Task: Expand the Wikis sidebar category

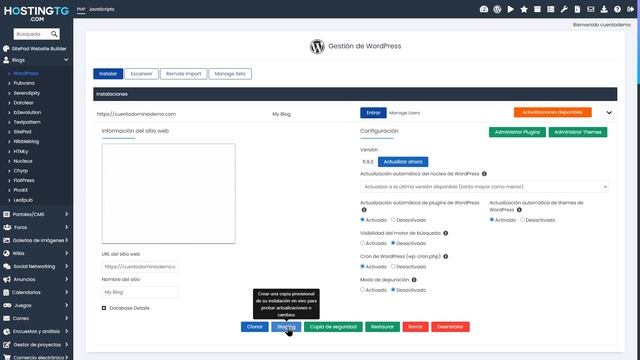Action: 67,253
